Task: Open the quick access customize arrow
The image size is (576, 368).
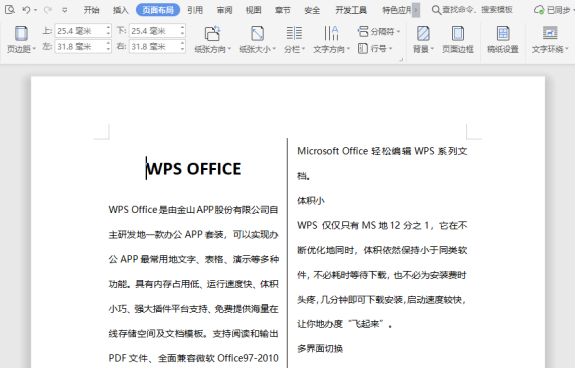Action: coord(65,10)
